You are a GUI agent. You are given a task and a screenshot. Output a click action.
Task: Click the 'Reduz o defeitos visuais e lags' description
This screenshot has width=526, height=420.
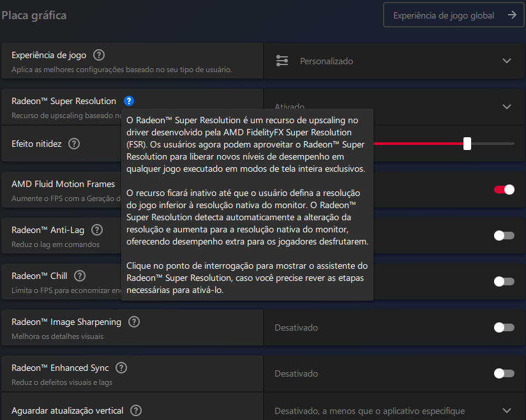click(62, 382)
